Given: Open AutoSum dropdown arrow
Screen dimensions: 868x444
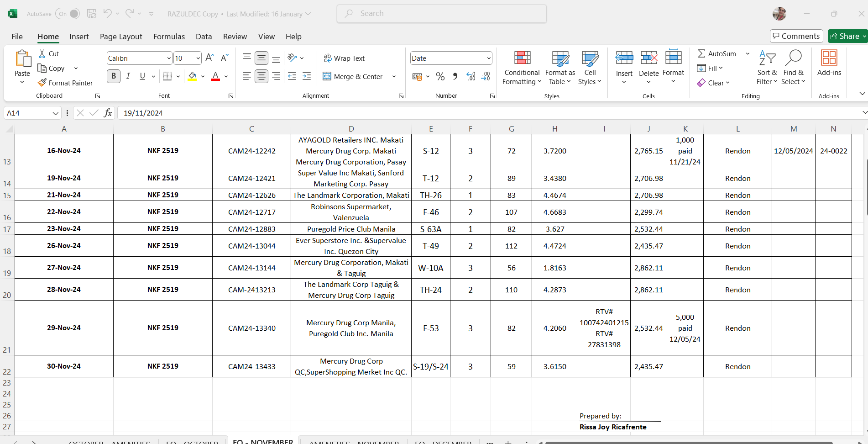Looking at the screenshot, I should pos(748,53).
